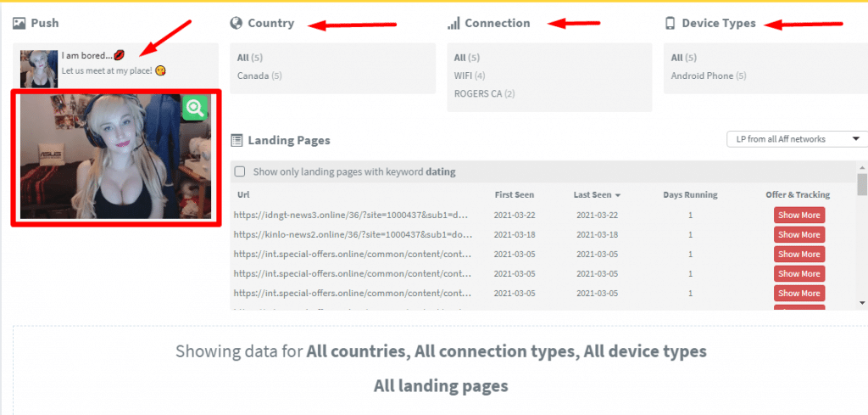The image size is (868, 415).
Task: Sort table by First Seen column header
Action: point(515,195)
